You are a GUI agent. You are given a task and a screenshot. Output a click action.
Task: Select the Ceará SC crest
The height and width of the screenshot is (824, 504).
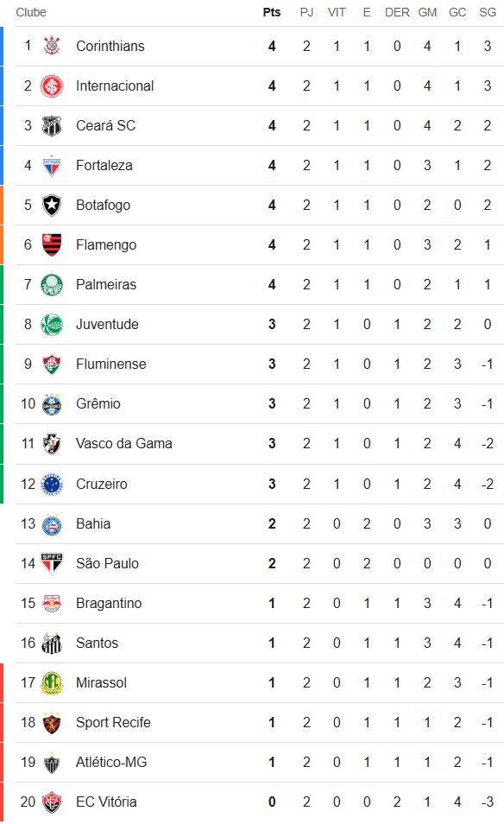[52, 125]
